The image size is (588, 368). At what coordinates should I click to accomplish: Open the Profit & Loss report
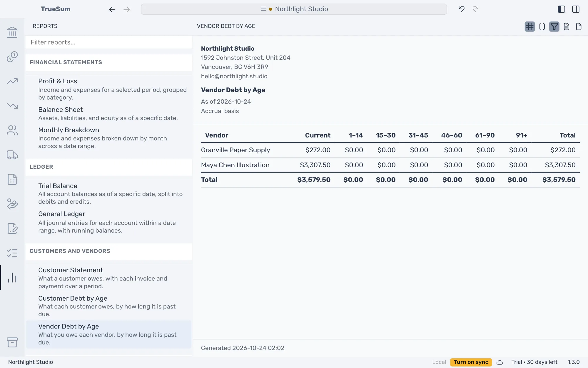click(109, 89)
